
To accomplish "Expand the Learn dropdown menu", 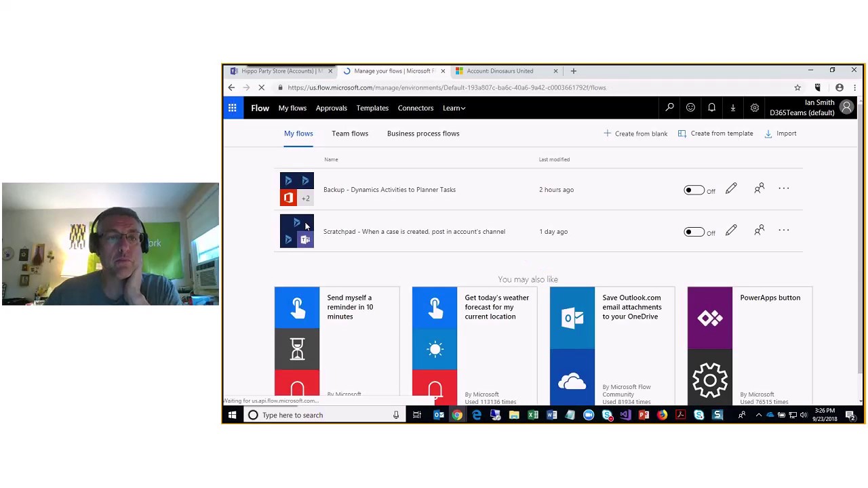I will (454, 108).
